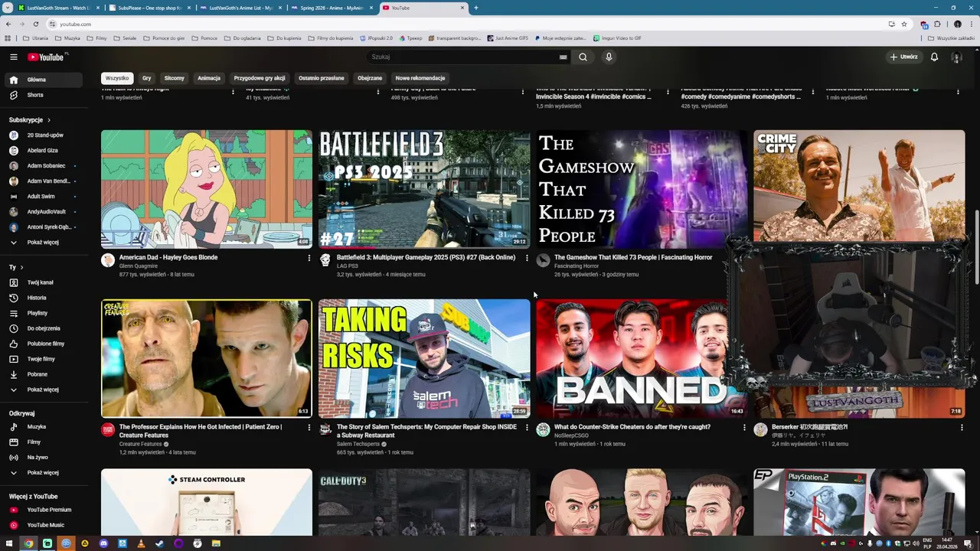Reload the page in the browser
Image resolution: width=980 pixels, height=551 pixels.
click(35, 24)
